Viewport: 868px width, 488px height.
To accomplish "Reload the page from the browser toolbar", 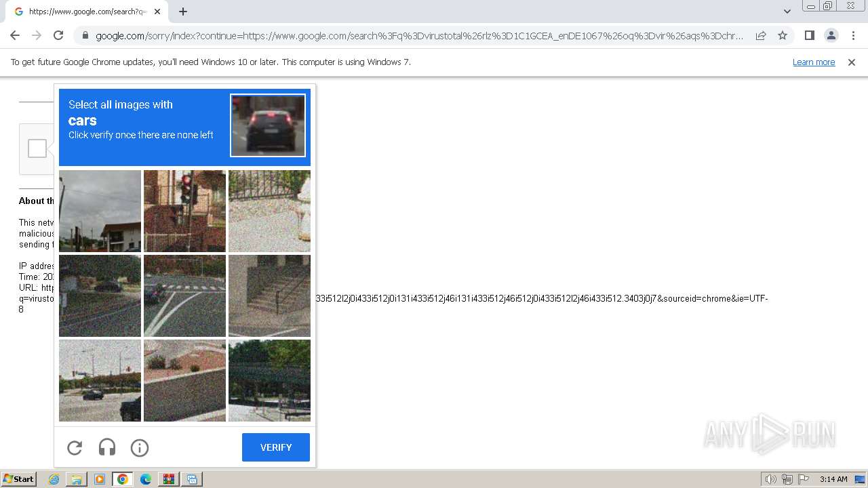I will pos(58,35).
